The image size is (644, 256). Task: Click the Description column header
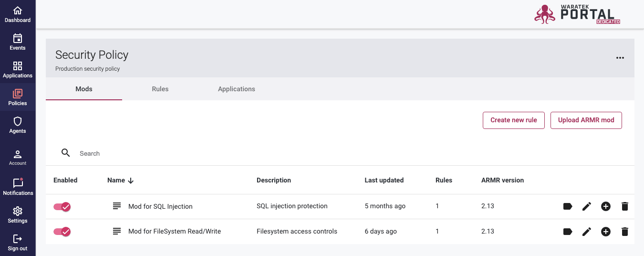[274, 180]
